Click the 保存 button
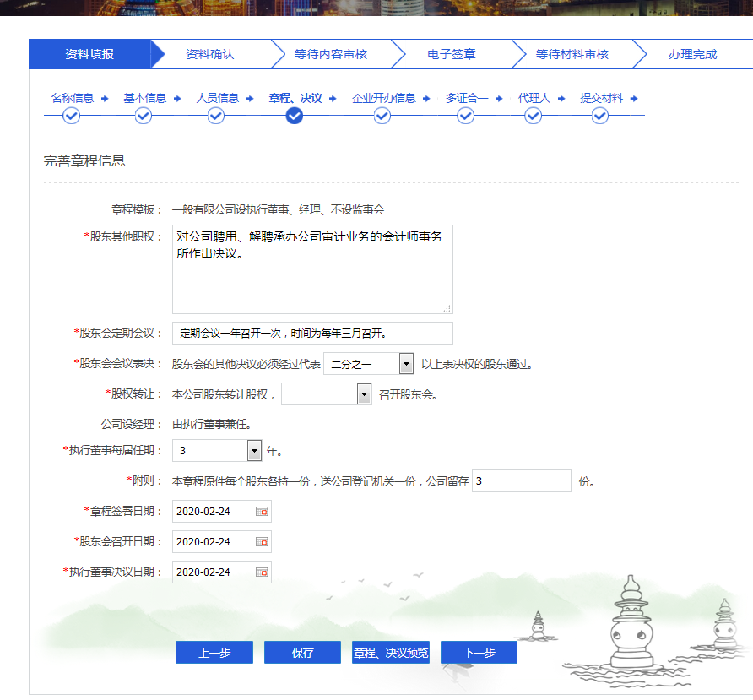 302,652
